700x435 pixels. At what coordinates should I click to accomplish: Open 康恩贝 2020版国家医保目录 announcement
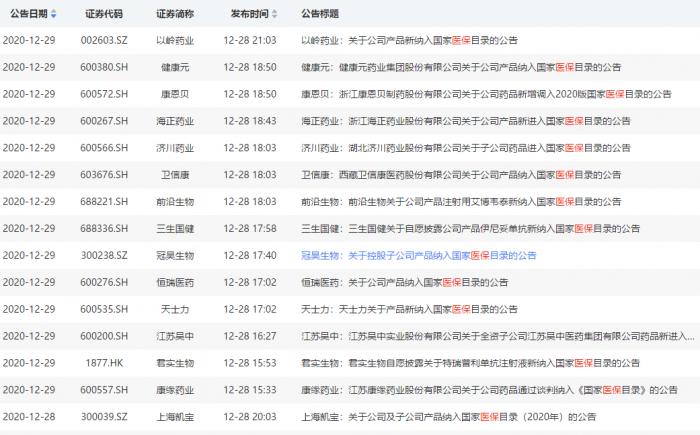pyautogui.click(x=487, y=94)
